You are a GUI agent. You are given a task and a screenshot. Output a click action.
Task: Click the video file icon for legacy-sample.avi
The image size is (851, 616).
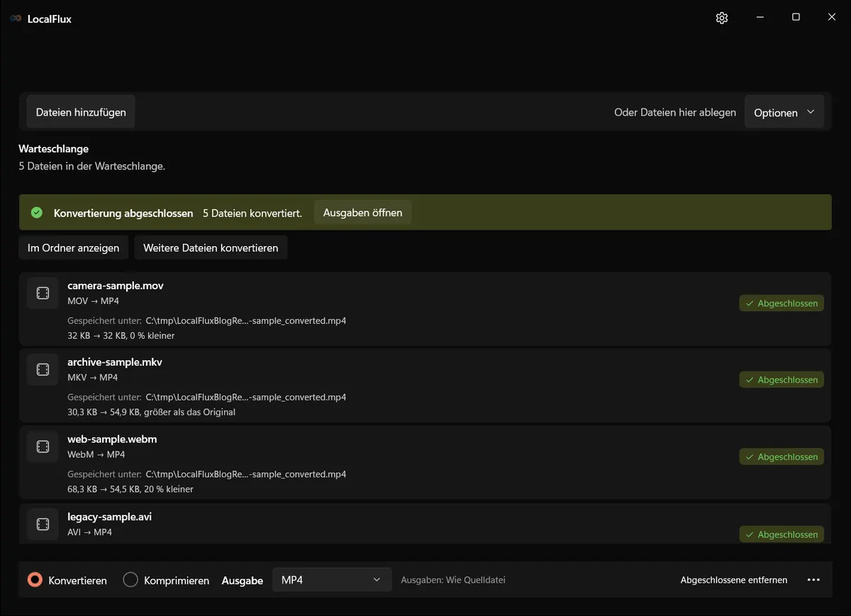click(43, 525)
